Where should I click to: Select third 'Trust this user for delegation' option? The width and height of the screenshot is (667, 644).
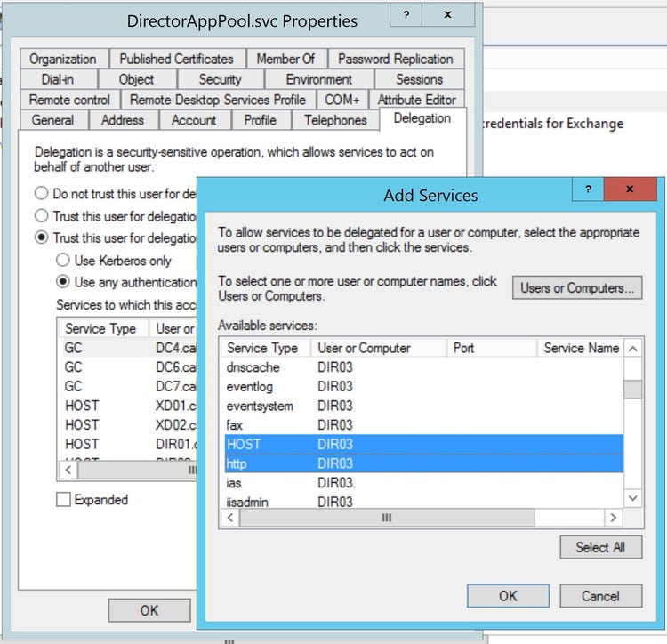point(41,237)
